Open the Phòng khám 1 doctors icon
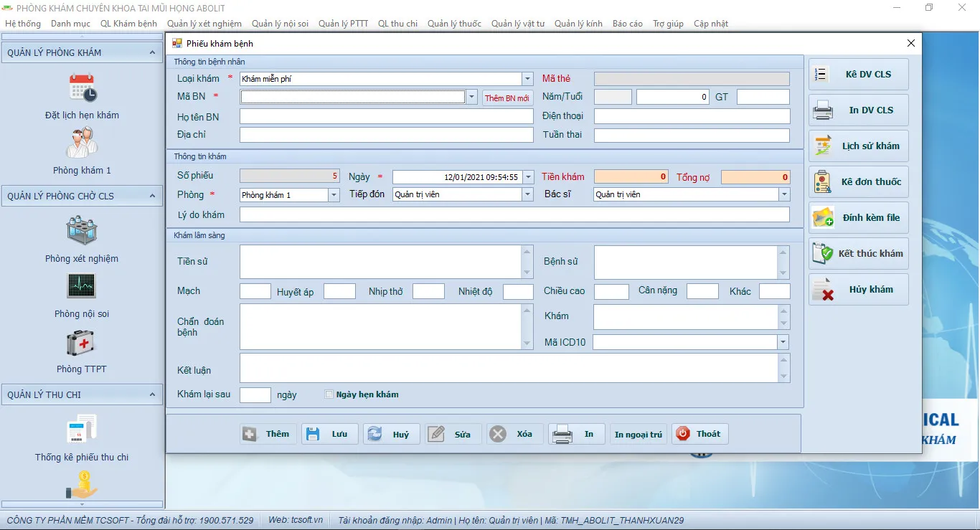This screenshot has height=530, width=980. pyautogui.click(x=82, y=143)
